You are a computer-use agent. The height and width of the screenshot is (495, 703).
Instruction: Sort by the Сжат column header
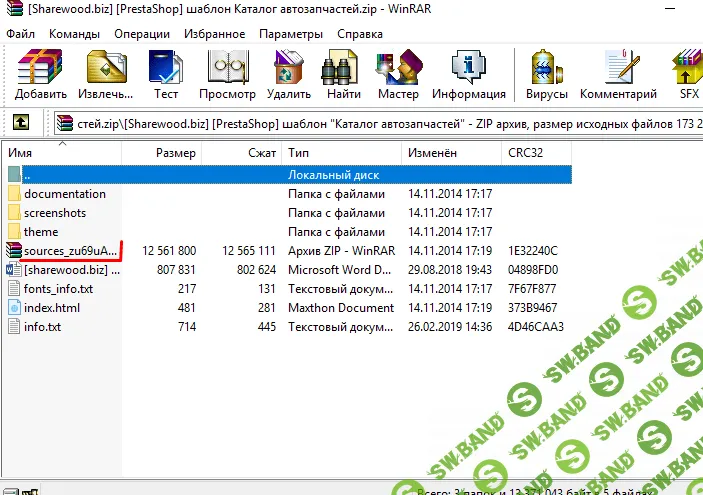pyautogui.click(x=242, y=153)
